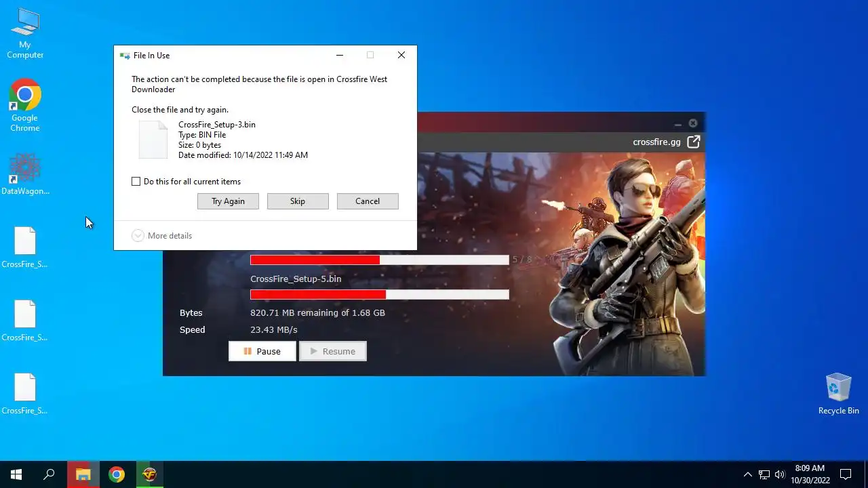This screenshot has height=488, width=868.
Task: Show hidden system tray icons
Action: click(747, 474)
